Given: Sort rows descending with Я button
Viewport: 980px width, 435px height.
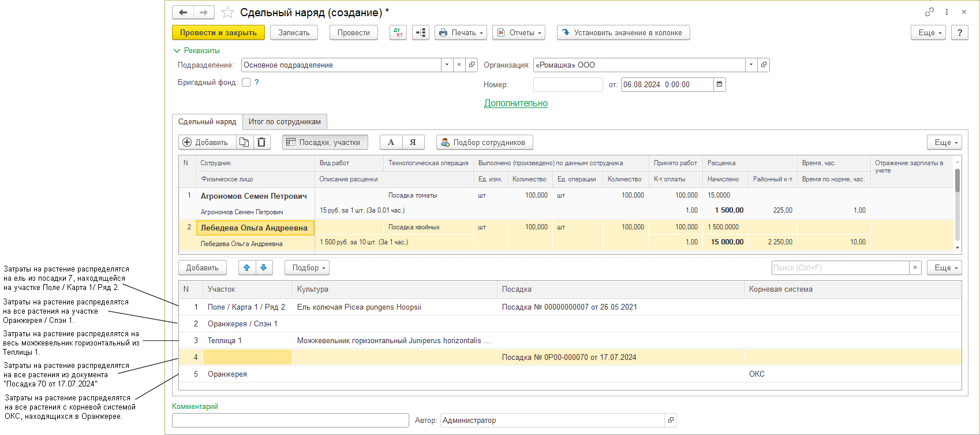Looking at the screenshot, I should click(413, 142).
